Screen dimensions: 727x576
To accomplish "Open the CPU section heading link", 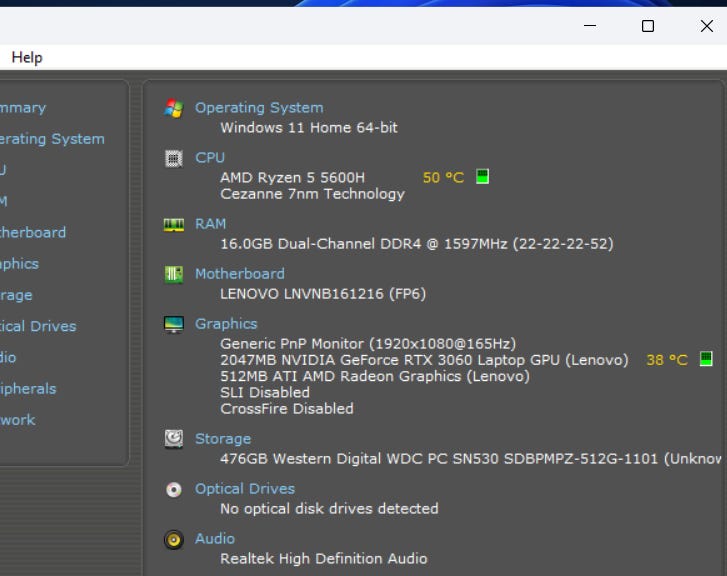I will point(210,158).
